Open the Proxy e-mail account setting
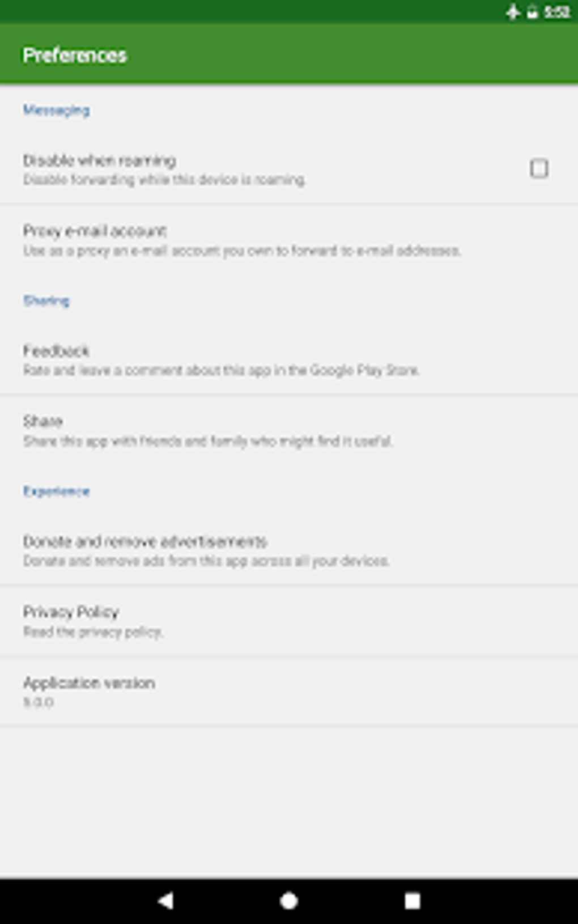The height and width of the screenshot is (924, 578). tap(289, 240)
